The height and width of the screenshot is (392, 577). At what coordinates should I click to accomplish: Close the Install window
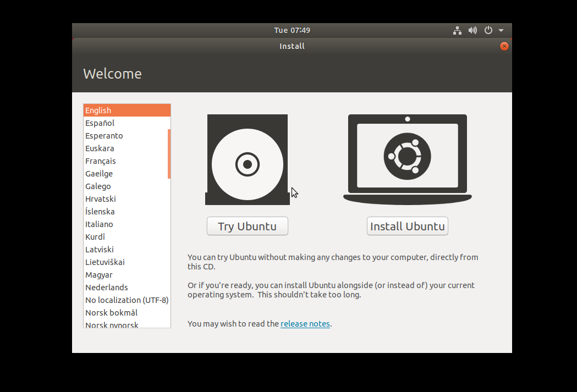point(504,46)
